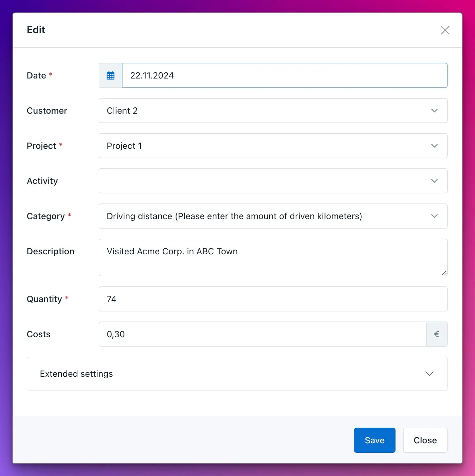This screenshot has height=476, width=475.
Task: Click the euro currency symbol addon
Action: pyautogui.click(x=437, y=334)
